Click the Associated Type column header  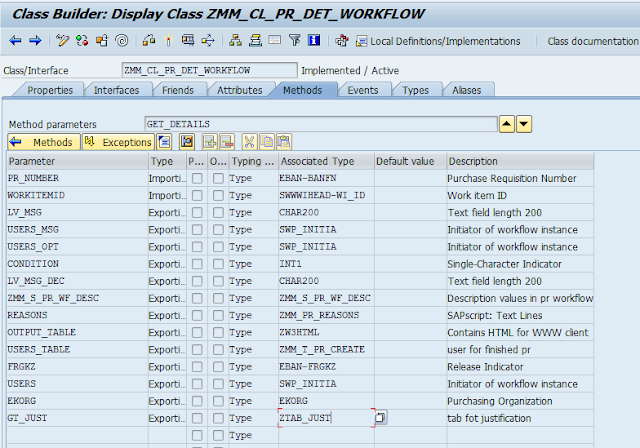[326, 161]
